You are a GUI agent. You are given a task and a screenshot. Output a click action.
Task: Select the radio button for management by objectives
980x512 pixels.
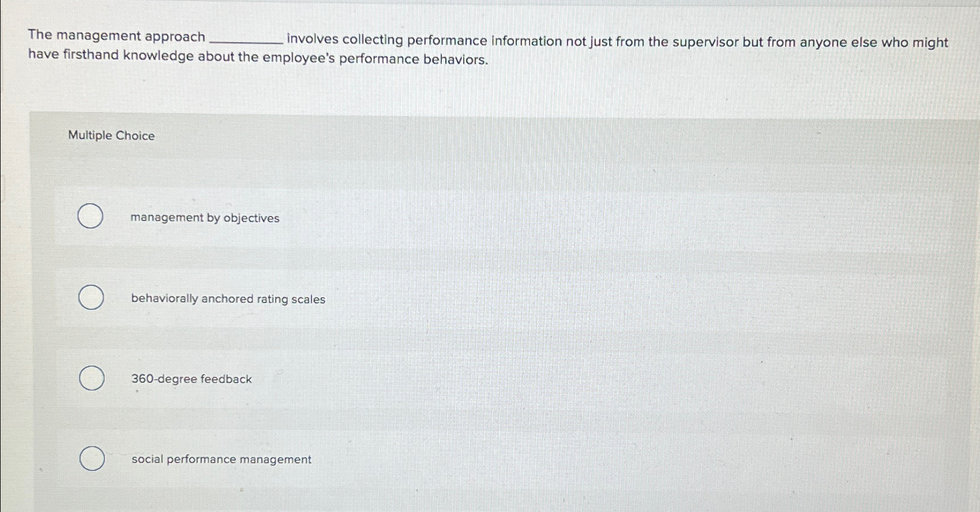91,216
